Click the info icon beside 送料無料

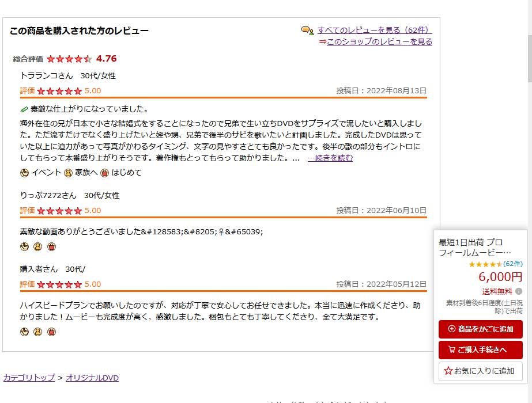coord(519,291)
